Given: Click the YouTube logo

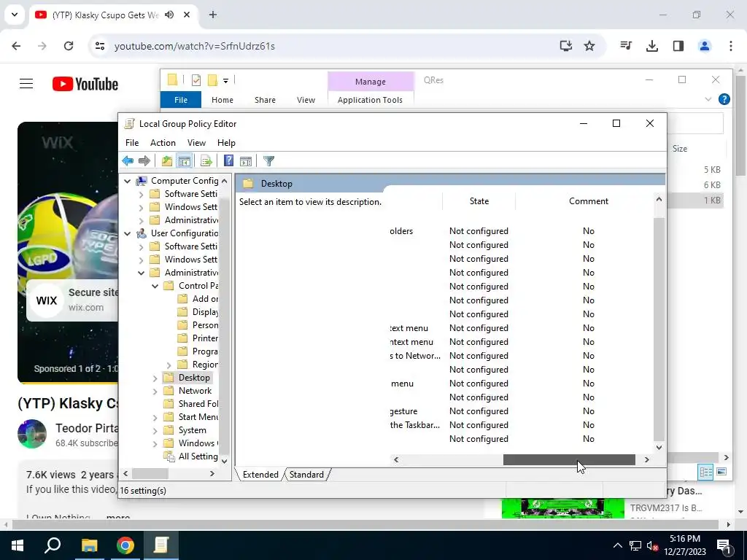Looking at the screenshot, I should click(85, 85).
